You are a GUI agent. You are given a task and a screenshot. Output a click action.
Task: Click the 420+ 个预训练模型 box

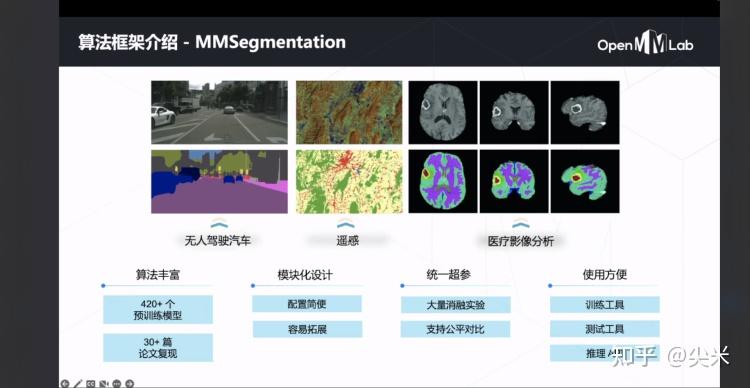coord(158,310)
